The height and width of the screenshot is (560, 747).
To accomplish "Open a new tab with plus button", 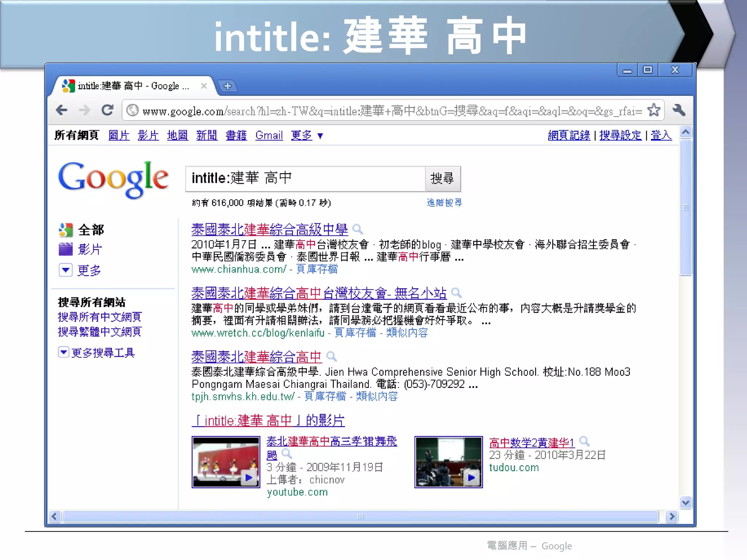I will [227, 86].
